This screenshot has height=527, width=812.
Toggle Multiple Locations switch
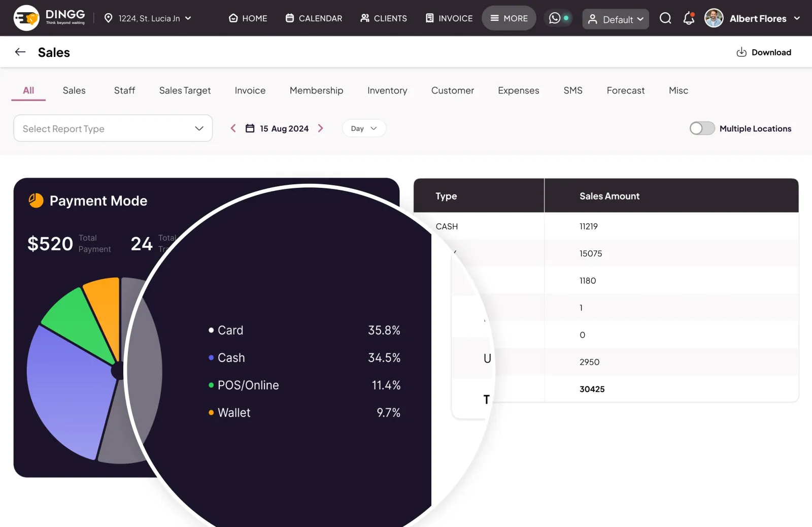point(702,128)
